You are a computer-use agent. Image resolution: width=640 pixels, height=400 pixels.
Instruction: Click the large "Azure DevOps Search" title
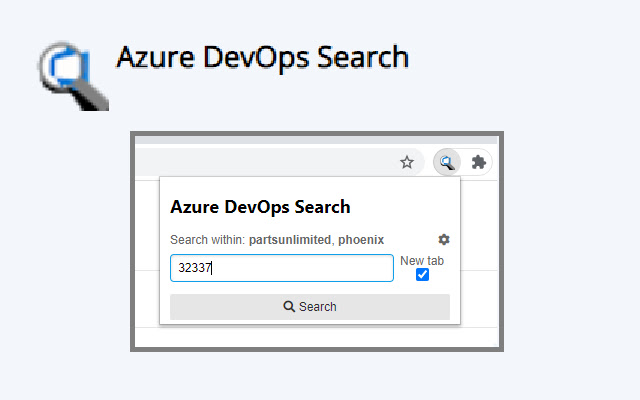(x=262, y=57)
